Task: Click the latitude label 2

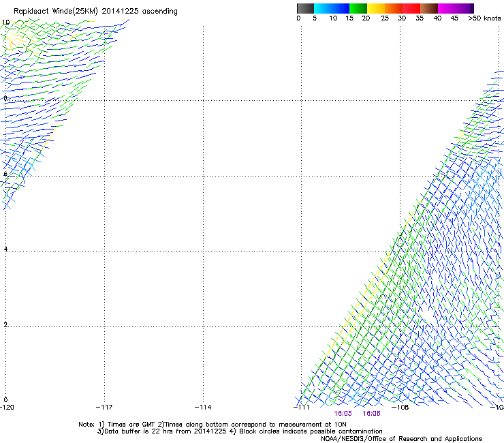Action: [5, 324]
